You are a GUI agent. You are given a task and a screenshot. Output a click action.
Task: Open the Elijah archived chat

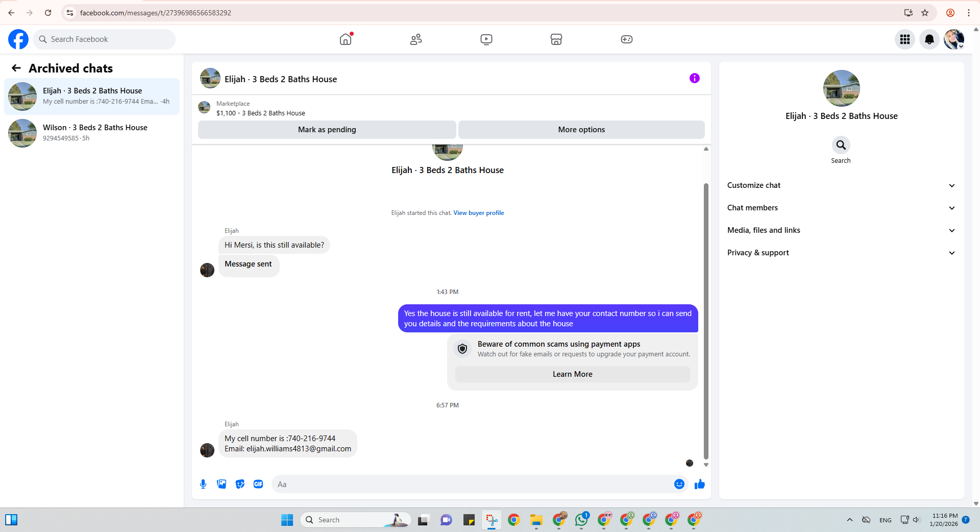(92, 96)
